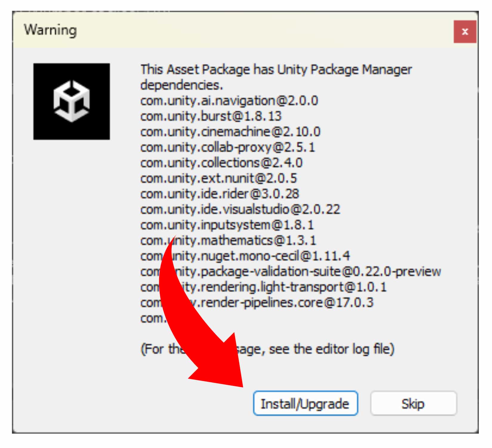This screenshot has width=492, height=448.
Task: Select the com.unity.ai.navigation@2.0.0 line
Action: 229,101
